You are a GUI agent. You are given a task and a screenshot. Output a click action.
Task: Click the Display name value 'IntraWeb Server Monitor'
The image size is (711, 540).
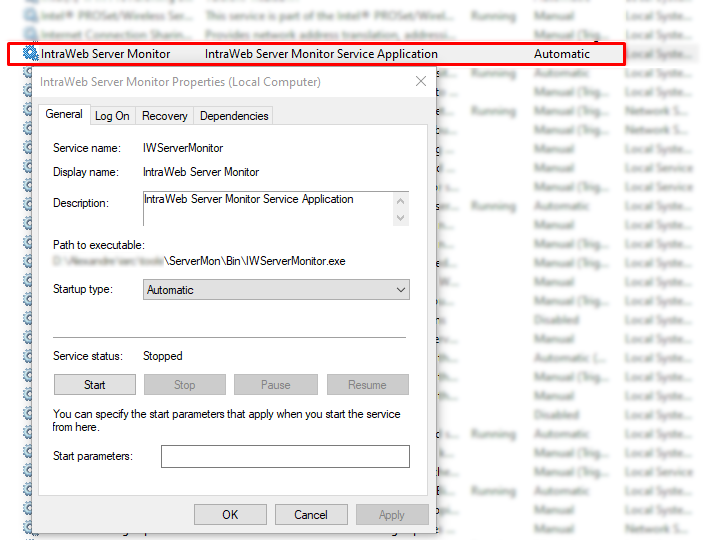pos(201,172)
